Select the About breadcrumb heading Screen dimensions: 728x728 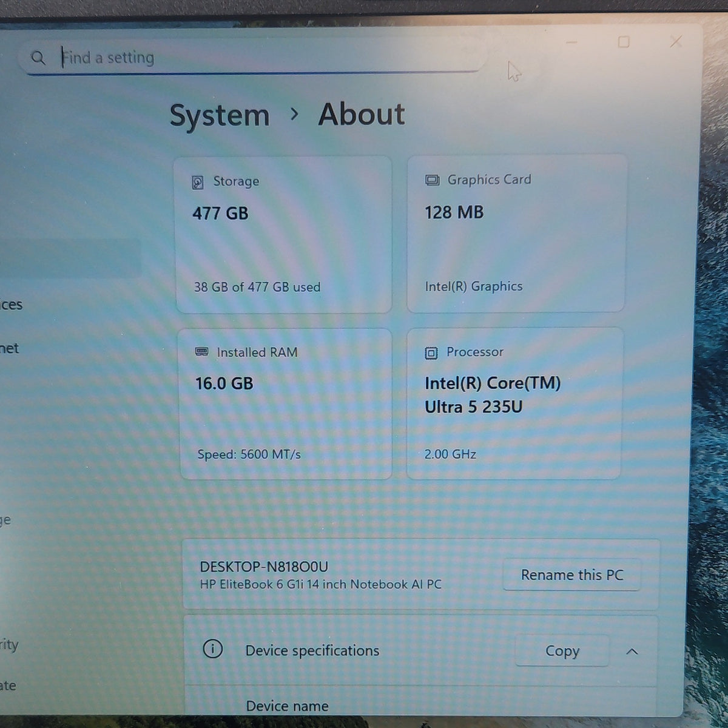coord(362,114)
